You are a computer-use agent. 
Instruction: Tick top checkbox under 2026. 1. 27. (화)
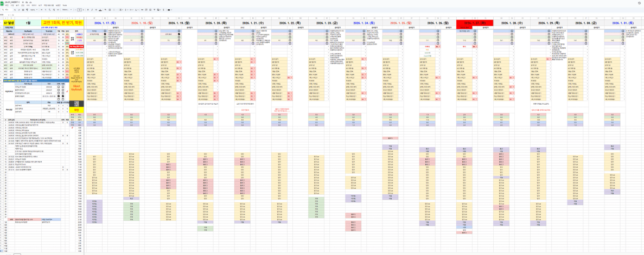click(475, 31)
